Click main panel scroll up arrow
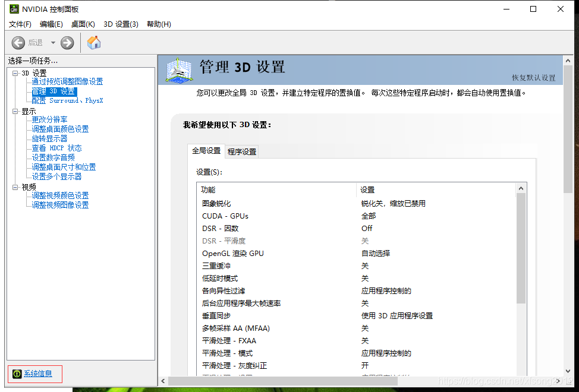This screenshot has width=579, height=392. point(568,61)
